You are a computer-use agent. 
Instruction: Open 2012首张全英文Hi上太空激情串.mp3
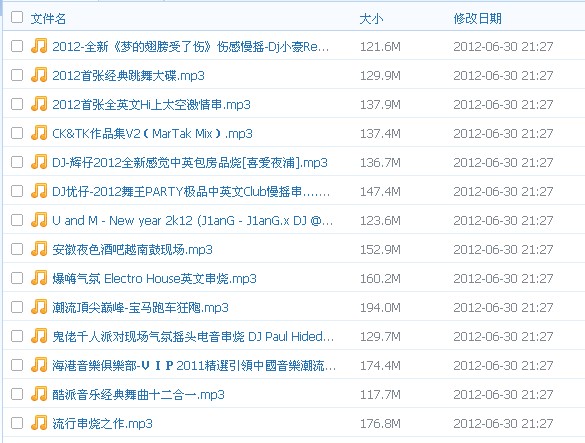click(x=151, y=104)
